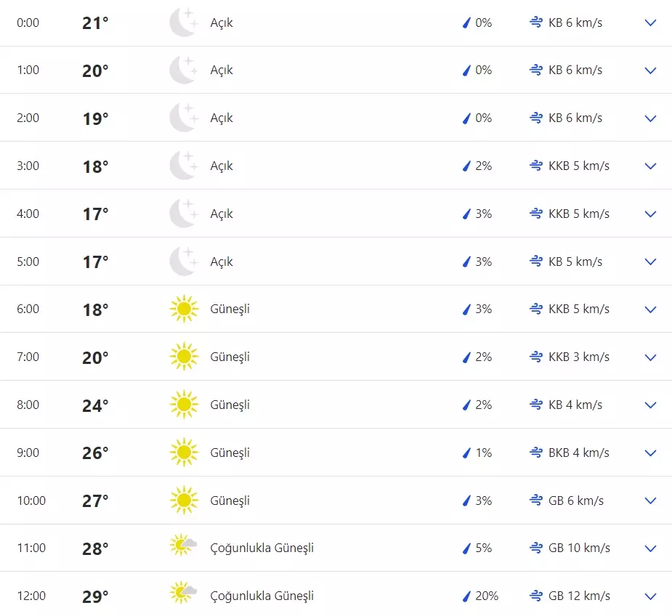This screenshot has width=672, height=616.
Task: Click the sun icon at 8:00
Action: point(183,405)
